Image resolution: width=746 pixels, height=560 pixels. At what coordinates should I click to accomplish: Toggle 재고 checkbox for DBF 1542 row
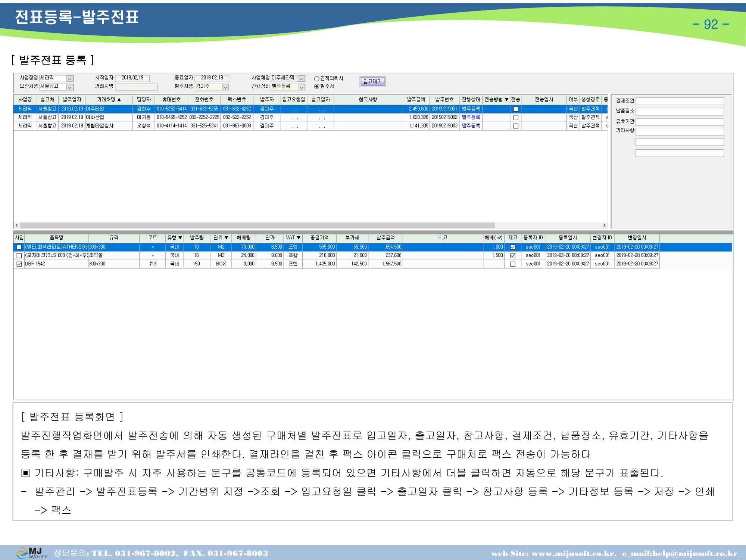[513, 264]
